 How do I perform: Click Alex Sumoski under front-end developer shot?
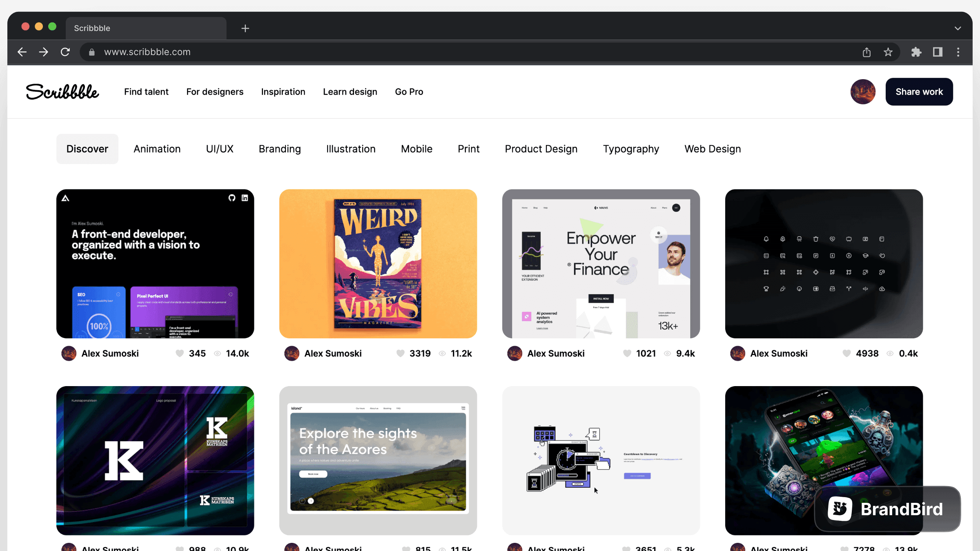tap(110, 353)
